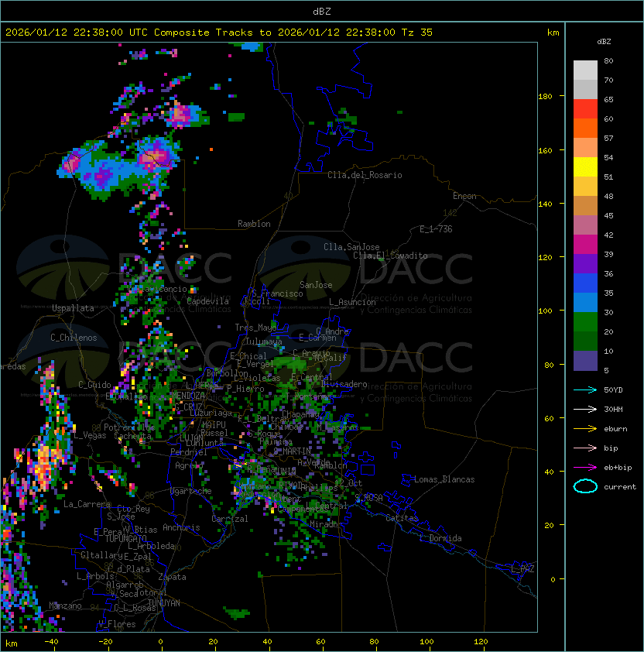Select the purple 36-39 dBZ color swatch
The height and width of the screenshot is (652, 644).
click(585, 264)
